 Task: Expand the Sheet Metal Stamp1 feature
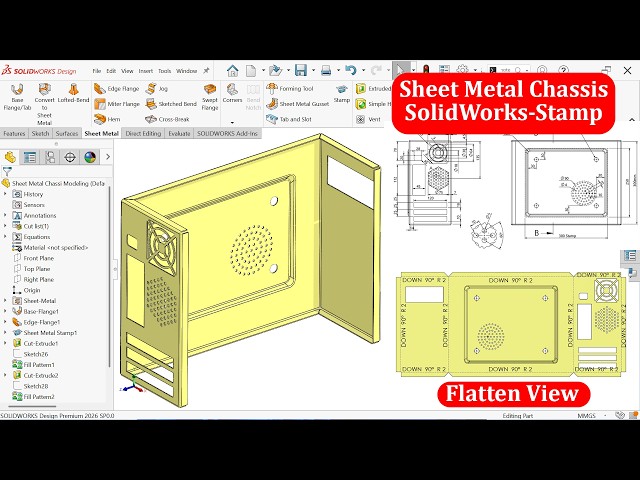(5, 333)
